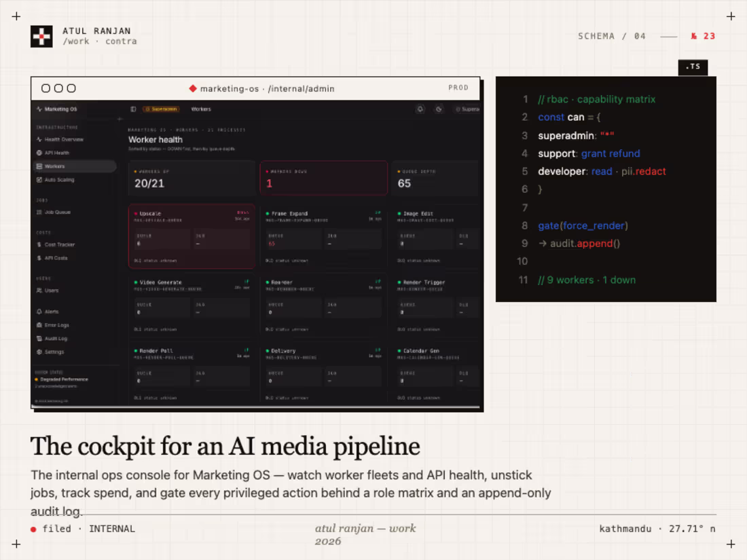Open the Render Poll worker card
The width and height of the screenshot is (747, 560).
pyautogui.click(x=192, y=373)
